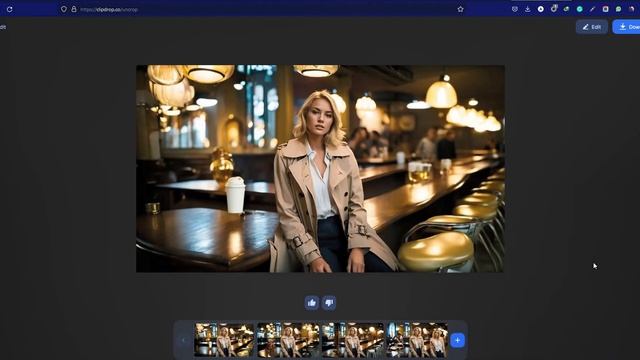Click the blue Download button
This screenshot has width=640, height=360.
click(627, 27)
